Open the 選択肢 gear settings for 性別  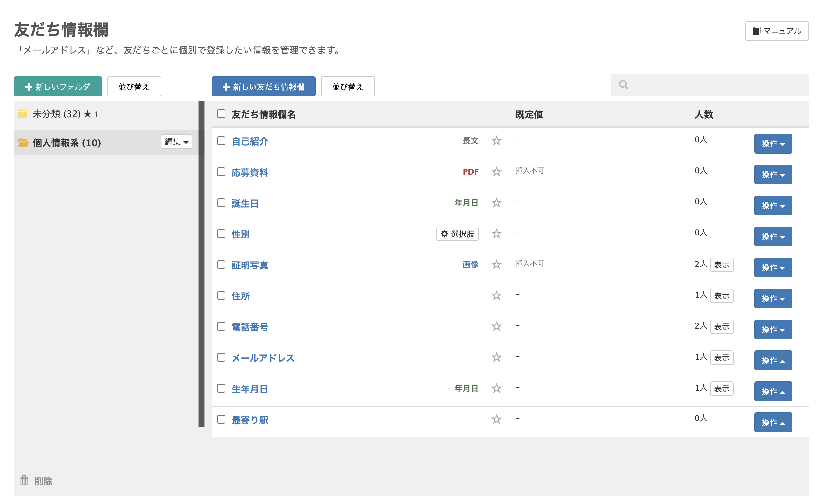457,234
